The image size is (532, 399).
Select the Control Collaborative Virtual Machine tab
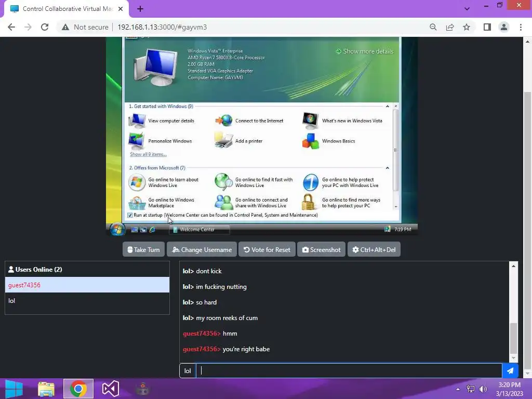click(66, 9)
